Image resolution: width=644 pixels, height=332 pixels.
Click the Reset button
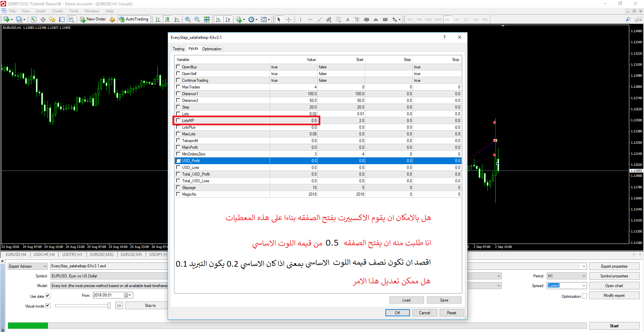451,313
